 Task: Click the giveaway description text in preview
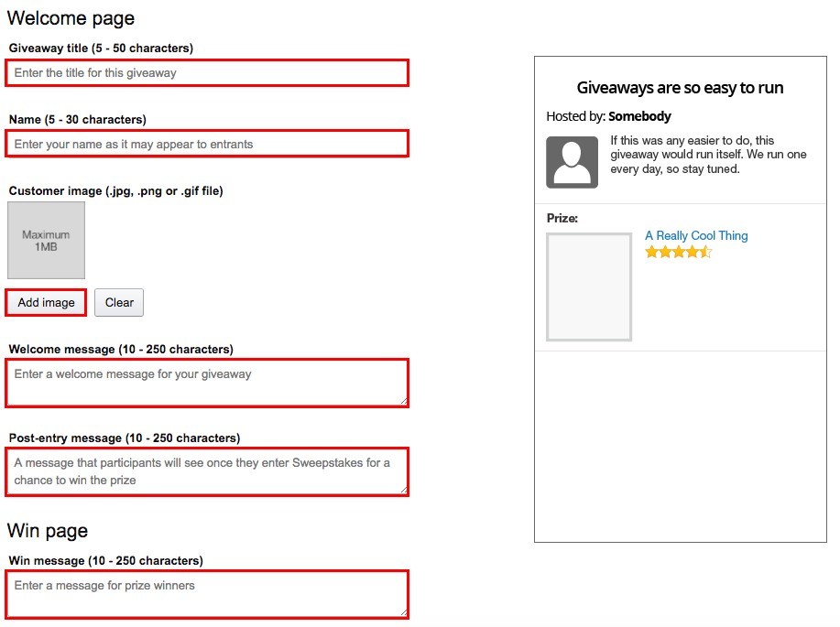click(x=708, y=155)
